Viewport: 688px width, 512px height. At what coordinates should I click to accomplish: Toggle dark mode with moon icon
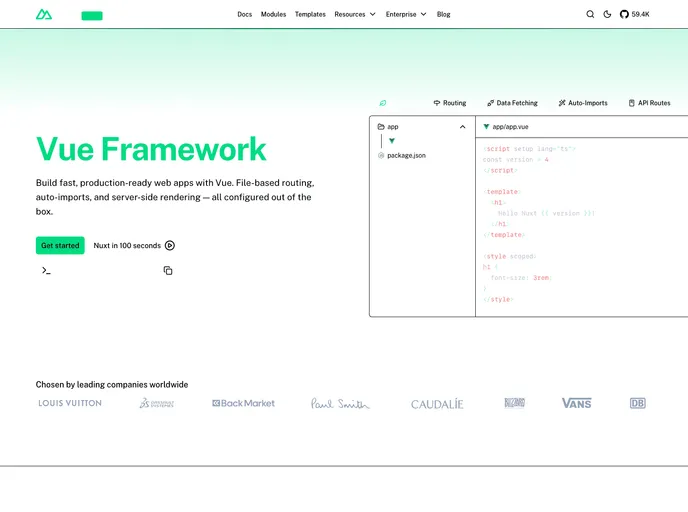607,14
